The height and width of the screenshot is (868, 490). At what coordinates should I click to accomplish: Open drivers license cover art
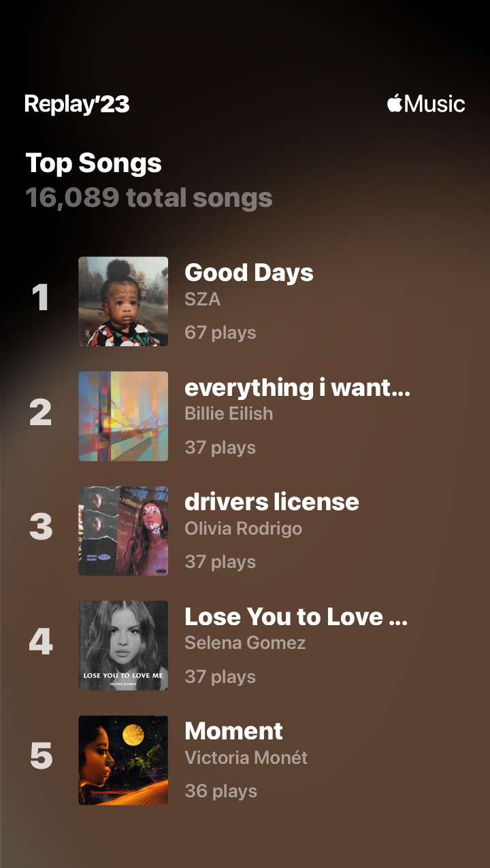pos(123,531)
